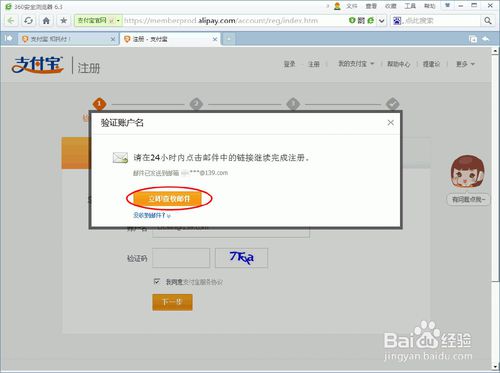
Task: Close the 注册 - 支付宝 tab
Action: [x=215, y=39]
